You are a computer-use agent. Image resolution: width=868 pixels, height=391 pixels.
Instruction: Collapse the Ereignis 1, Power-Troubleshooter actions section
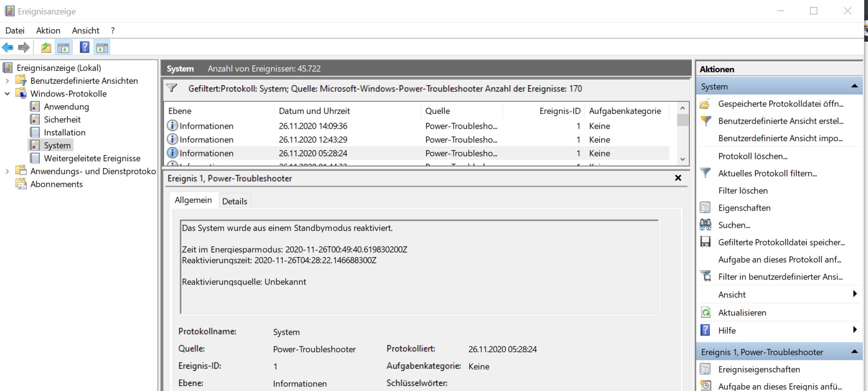(854, 352)
